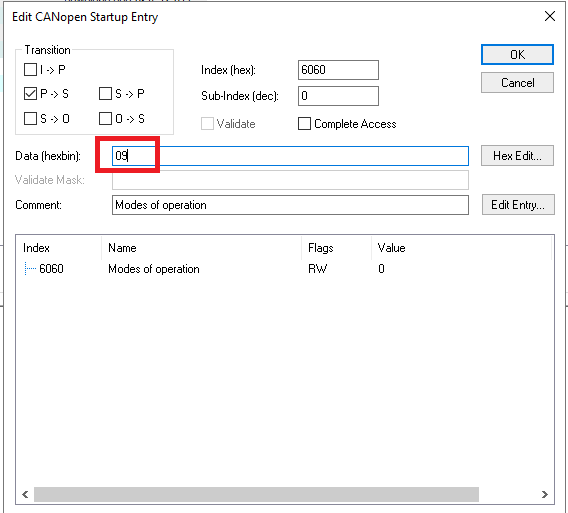Close the Edit CANopen Startup Entry dialog

550,16
